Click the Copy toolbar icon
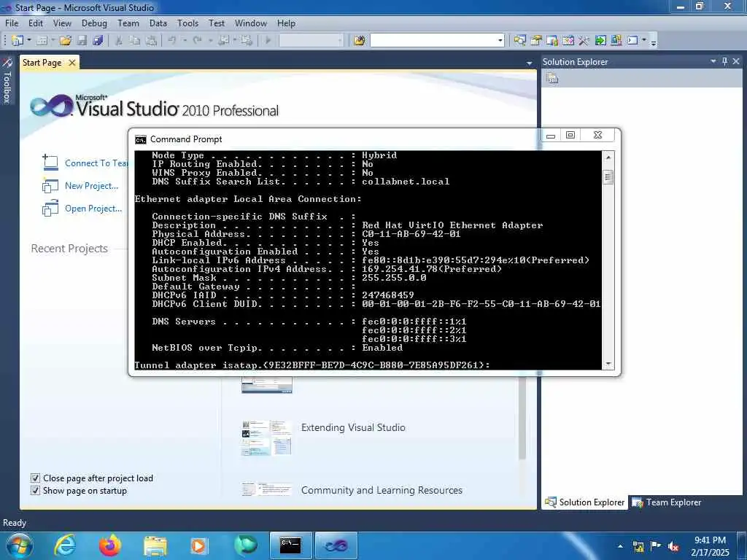This screenshot has width=747, height=560. click(135, 41)
